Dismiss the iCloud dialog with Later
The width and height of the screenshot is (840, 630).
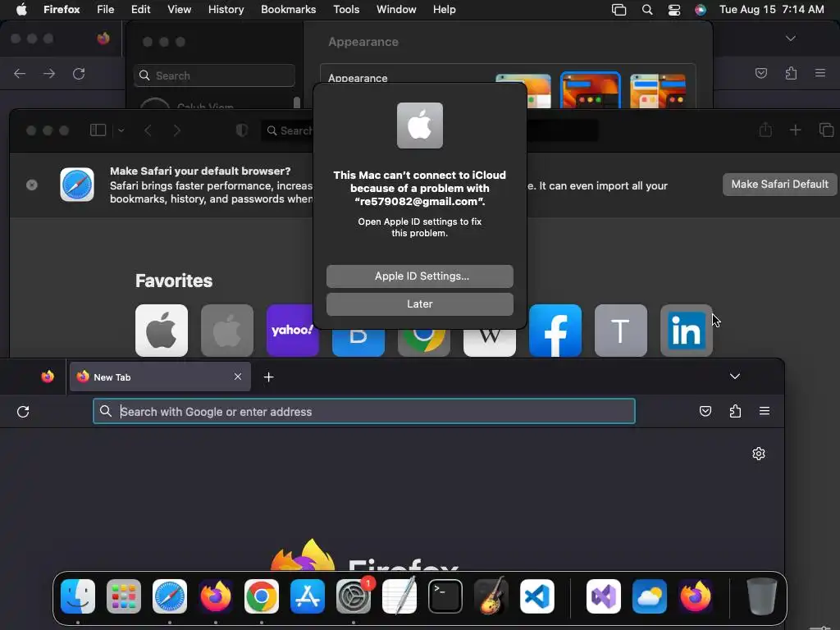(x=419, y=304)
